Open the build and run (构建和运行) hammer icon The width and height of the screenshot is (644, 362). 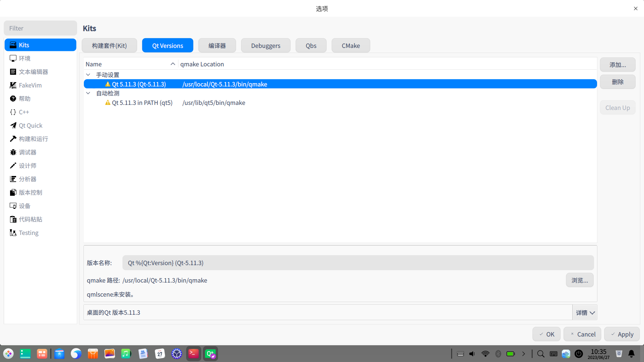(x=13, y=139)
